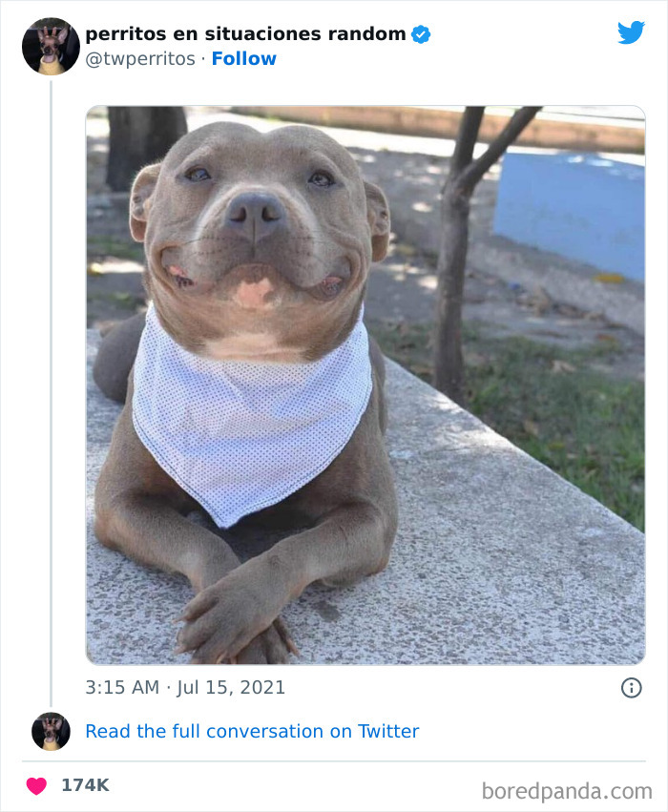Open Twitter via the bird icon
The height and width of the screenshot is (812, 668).
(x=632, y=31)
